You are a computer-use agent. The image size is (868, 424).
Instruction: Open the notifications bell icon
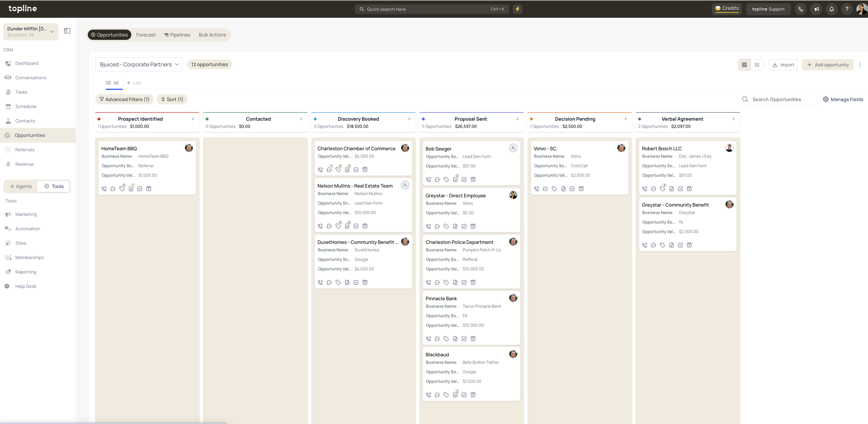coord(831,9)
